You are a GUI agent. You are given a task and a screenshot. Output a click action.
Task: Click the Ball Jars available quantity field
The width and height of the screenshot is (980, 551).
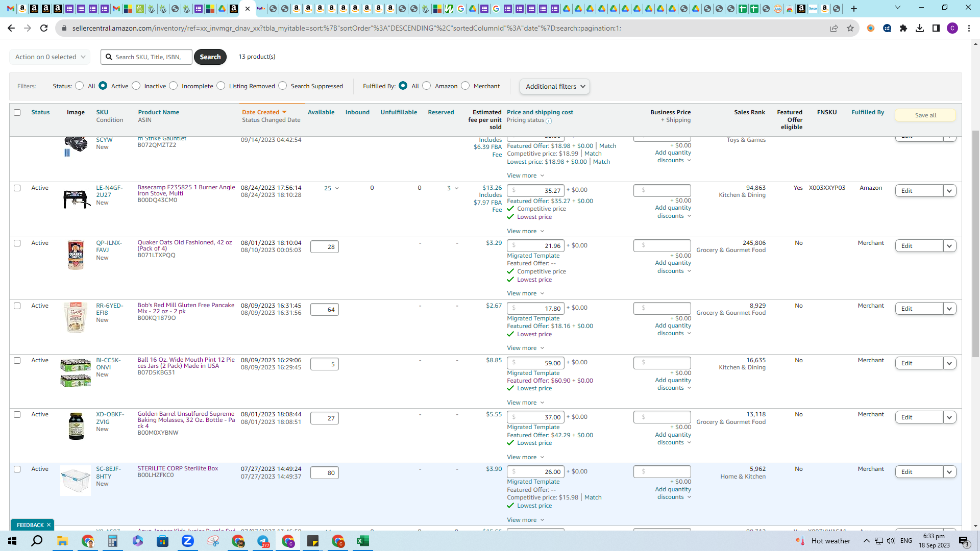(325, 364)
